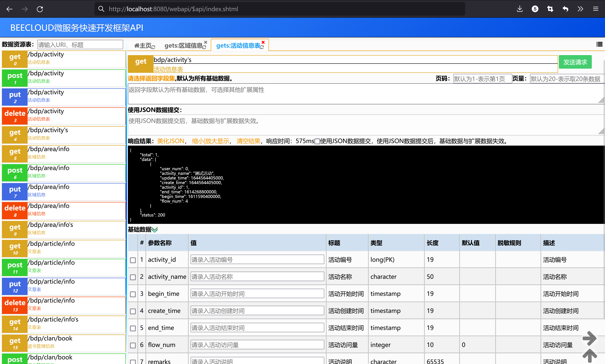
Task: Refresh the gets:区域信息 tab icon
Action: [204, 47]
